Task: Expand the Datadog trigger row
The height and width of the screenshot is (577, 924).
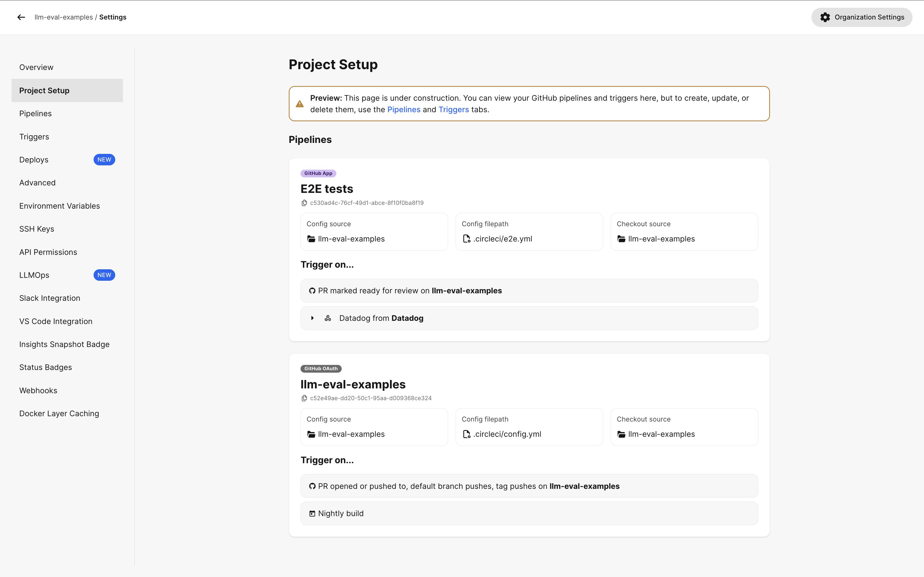Action: tap(312, 318)
